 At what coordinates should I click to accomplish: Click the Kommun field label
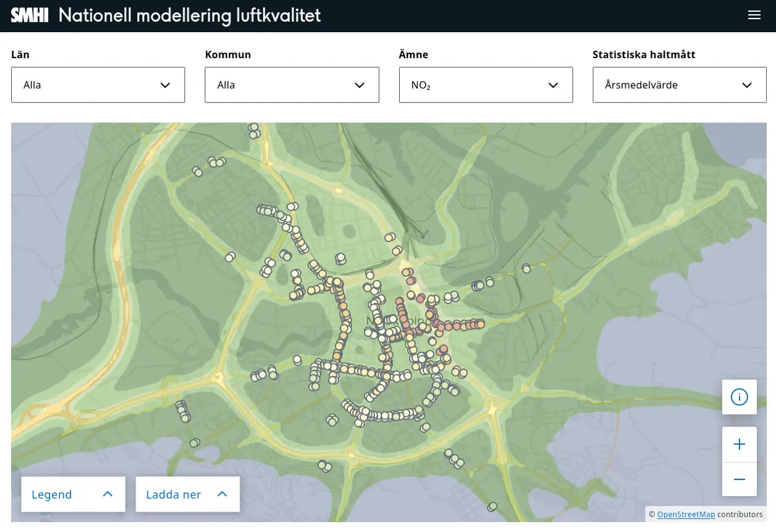pos(228,54)
